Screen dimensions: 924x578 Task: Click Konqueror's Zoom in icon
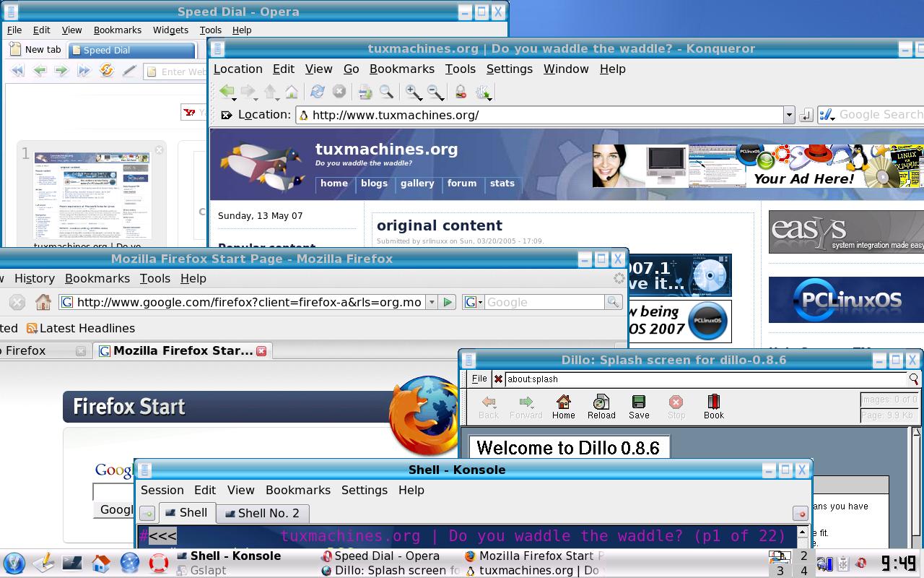(x=412, y=92)
